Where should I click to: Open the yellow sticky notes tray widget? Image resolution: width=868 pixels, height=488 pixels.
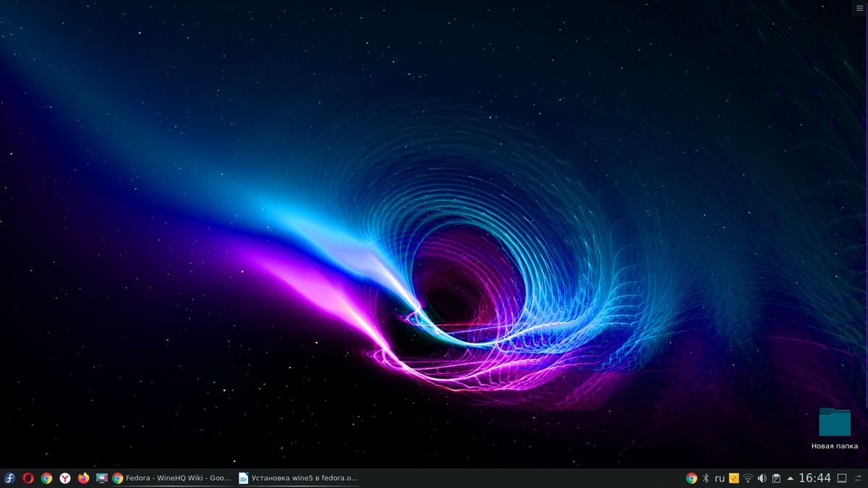click(734, 478)
